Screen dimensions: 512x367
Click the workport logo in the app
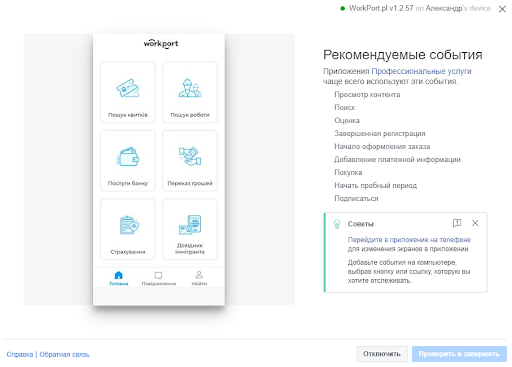pos(161,44)
